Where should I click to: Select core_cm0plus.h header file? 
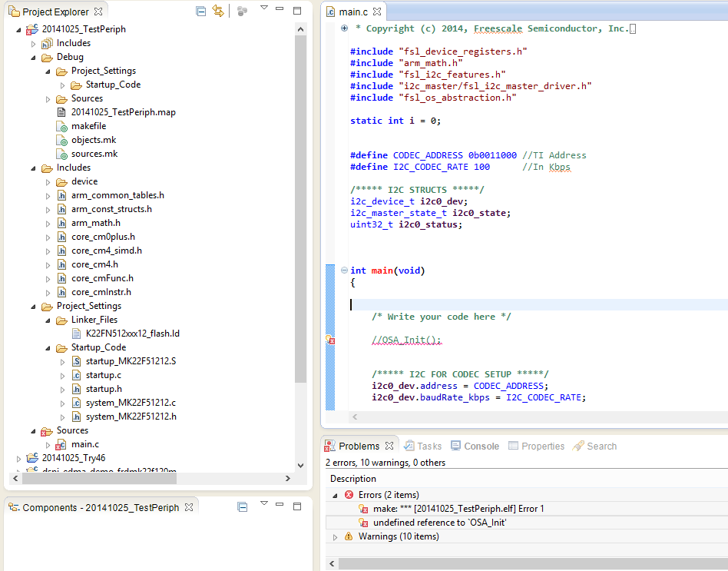(103, 237)
